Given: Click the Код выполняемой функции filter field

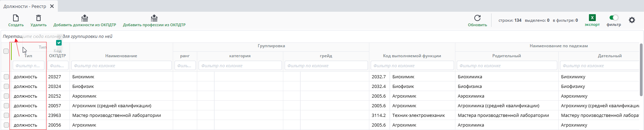Looking at the screenshot, I should [412, 66].
